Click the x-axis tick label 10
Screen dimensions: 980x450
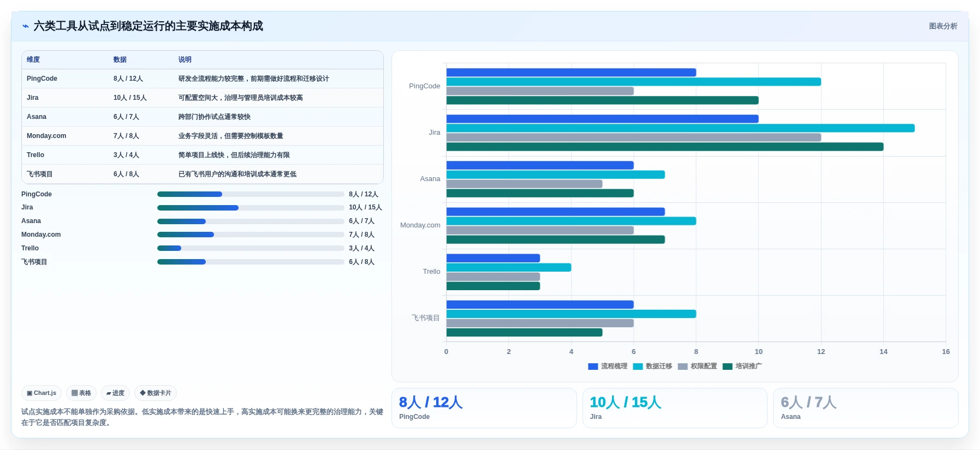[758, 352]
